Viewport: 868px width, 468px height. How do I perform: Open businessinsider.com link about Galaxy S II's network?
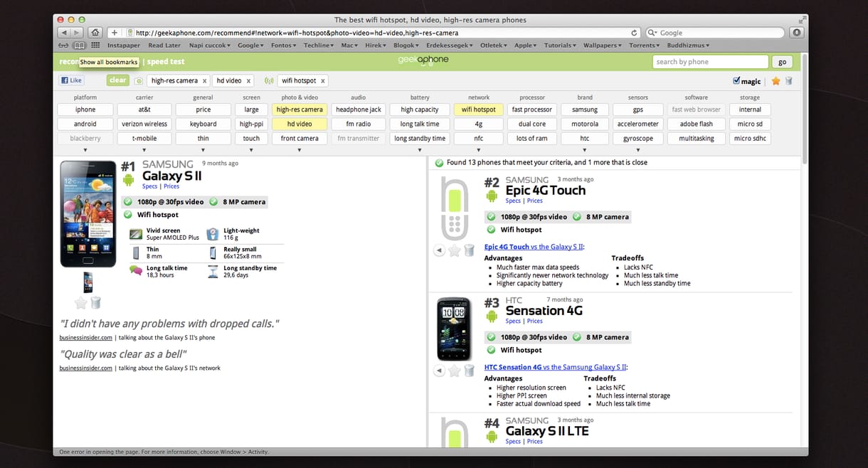click(x=85, y=368)
